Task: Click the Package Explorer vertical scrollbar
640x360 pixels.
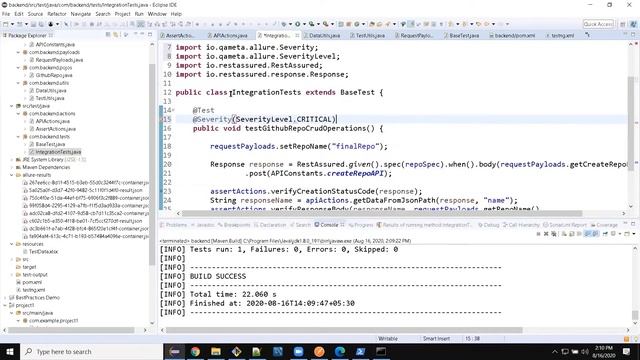Action: point(152,163)
